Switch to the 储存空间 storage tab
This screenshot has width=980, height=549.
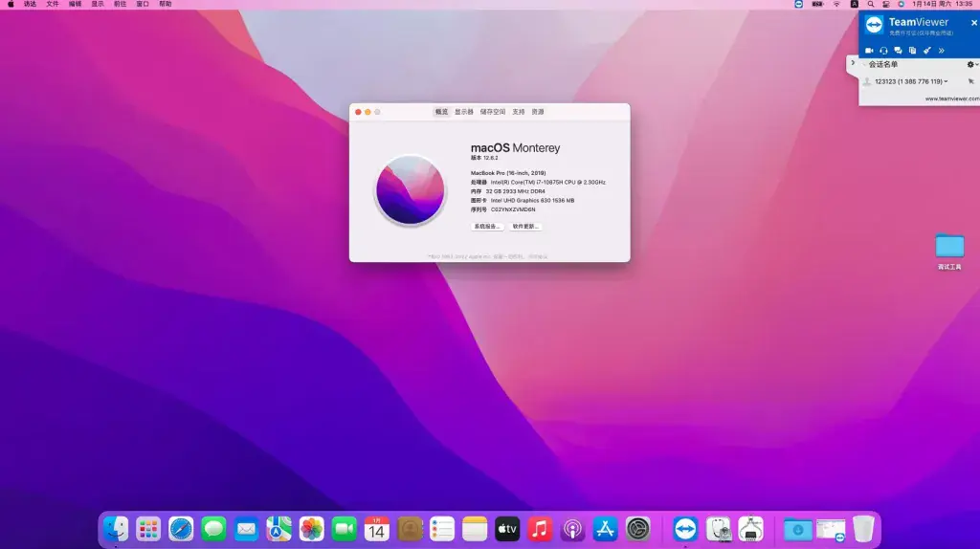click(x=493, y=112)
